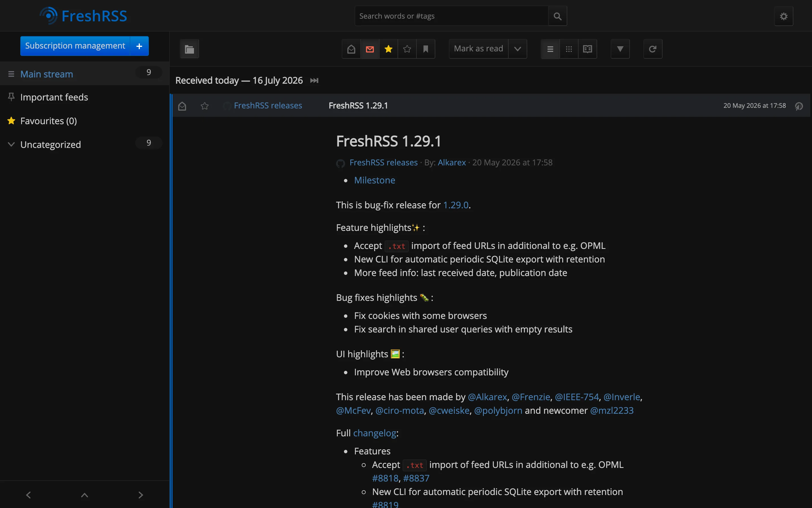This screenshot has height=508, width=812.
Task: Go to previous article arrow at bottom
Action: click(x=28, y=495)
